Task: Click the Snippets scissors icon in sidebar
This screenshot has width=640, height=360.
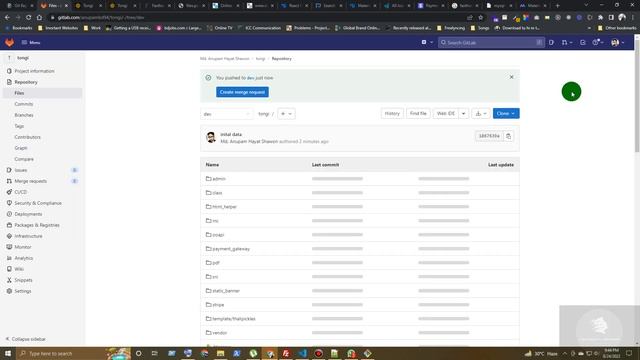Action: pos(9,280)
